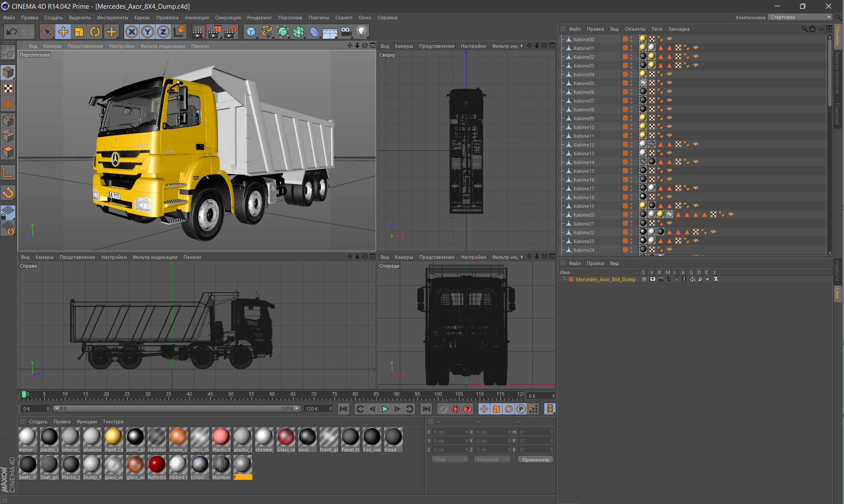Enable Texture mode in the left palette
The width and height of the screenshot is (844, 504).
pyautogui.click(x=8, y=88)
